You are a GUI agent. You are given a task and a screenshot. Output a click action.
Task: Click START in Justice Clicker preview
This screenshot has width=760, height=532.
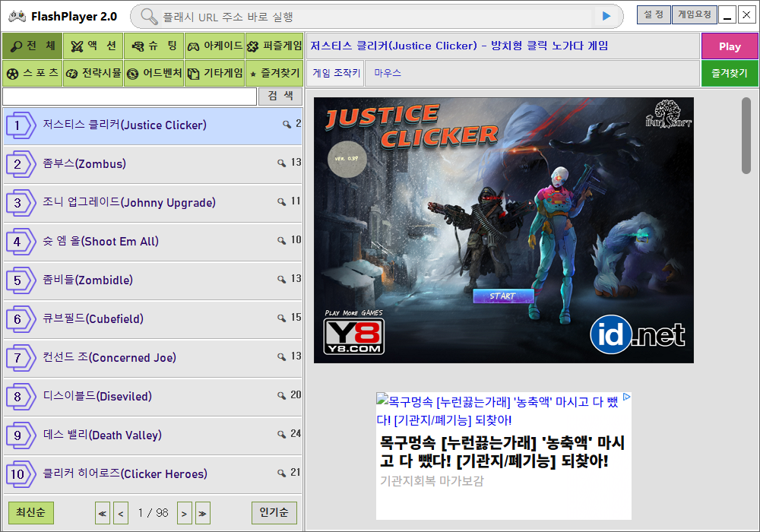pyautogui.click(x=503, y=296)
